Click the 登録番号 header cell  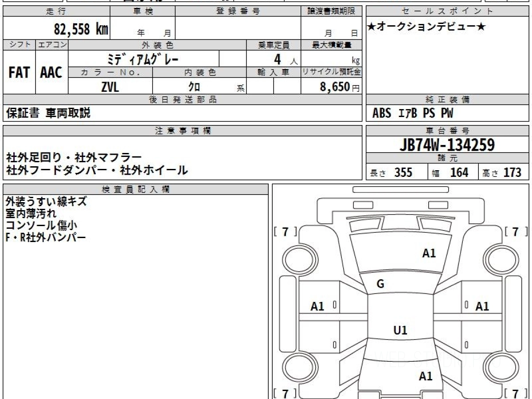click(238, 12)
